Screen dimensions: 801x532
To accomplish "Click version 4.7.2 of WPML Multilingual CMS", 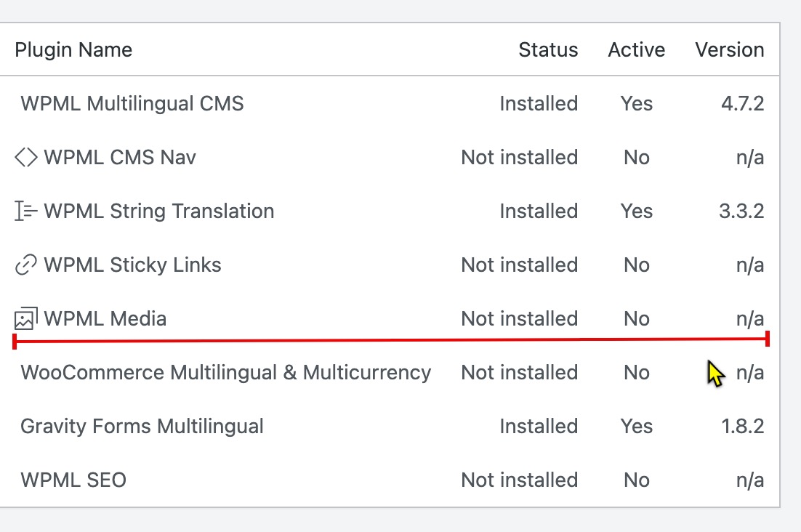I will click(743, 104).
